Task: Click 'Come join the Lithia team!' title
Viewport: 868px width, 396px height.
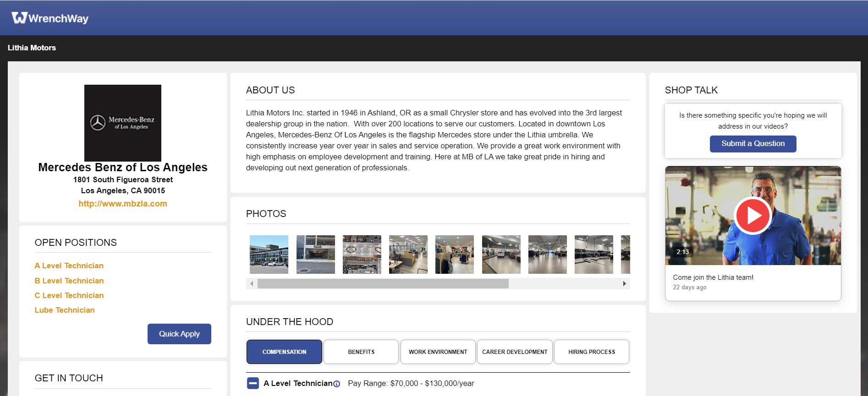Action: (713, 277)
